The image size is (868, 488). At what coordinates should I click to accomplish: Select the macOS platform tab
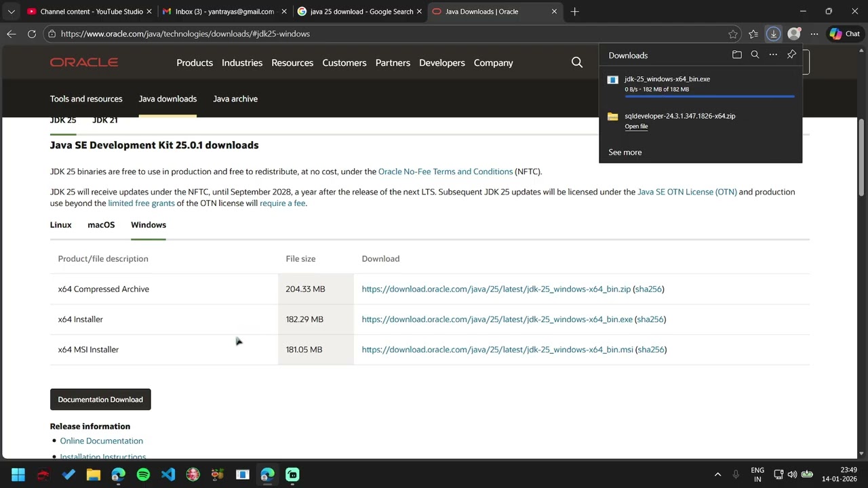pyautogui.click(x=101, y=225)
